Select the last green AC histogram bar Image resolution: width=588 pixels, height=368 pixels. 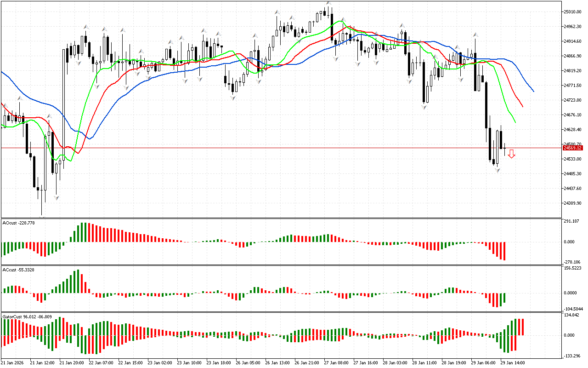point(504,298)
